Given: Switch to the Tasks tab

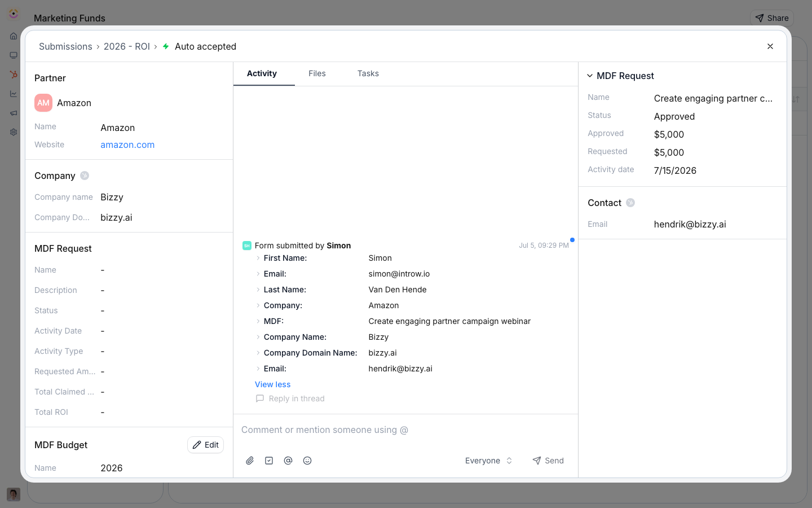Looking at the screenshot, I should pyautogui.click(x=368, y=73).
